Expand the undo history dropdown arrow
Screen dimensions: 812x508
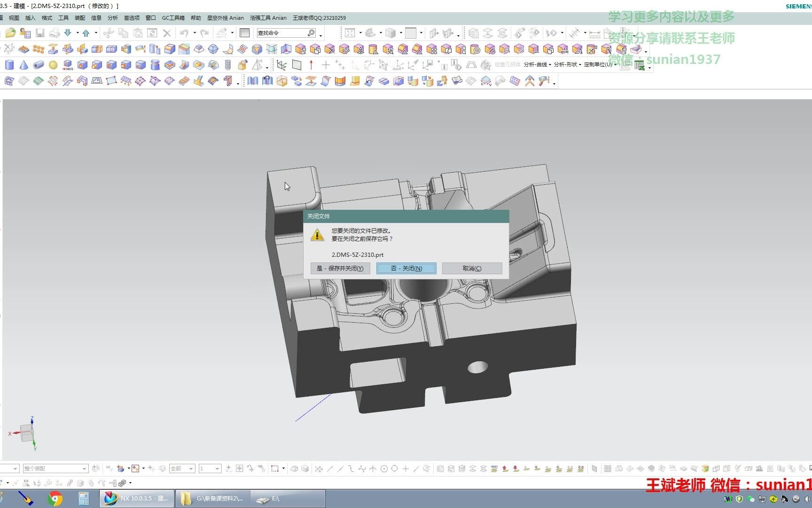(x=195, y=33)
